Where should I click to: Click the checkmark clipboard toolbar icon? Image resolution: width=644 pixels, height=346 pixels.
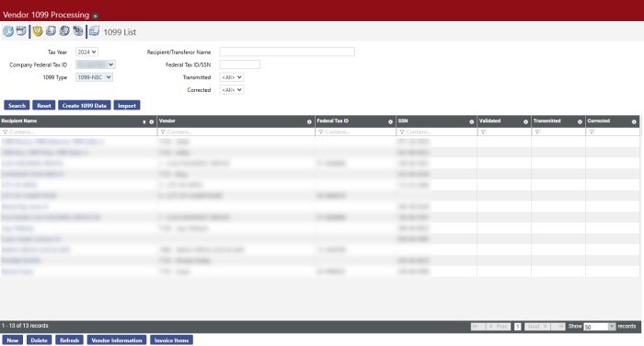[21, 30]
